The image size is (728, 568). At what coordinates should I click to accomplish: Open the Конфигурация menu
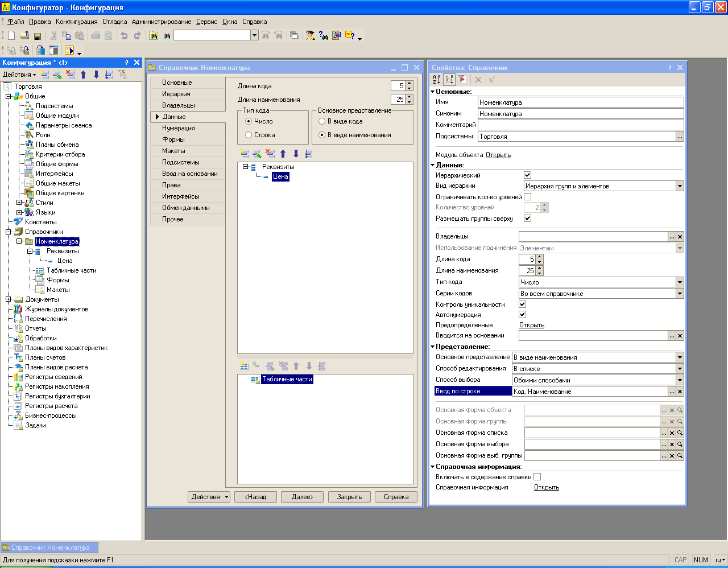point(77,22)
